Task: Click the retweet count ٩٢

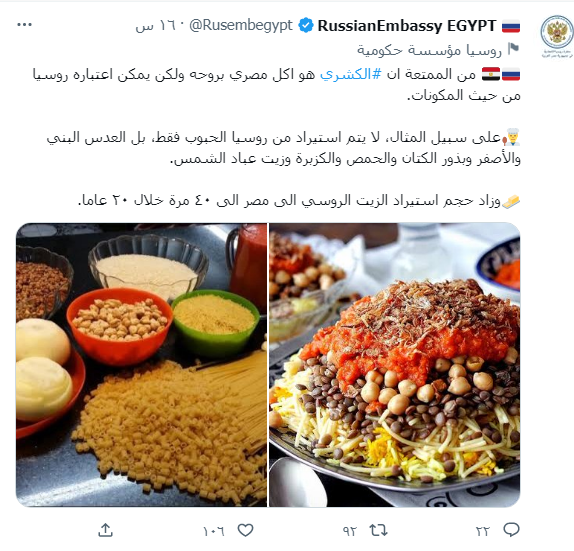Action: [x=350, y=531]
